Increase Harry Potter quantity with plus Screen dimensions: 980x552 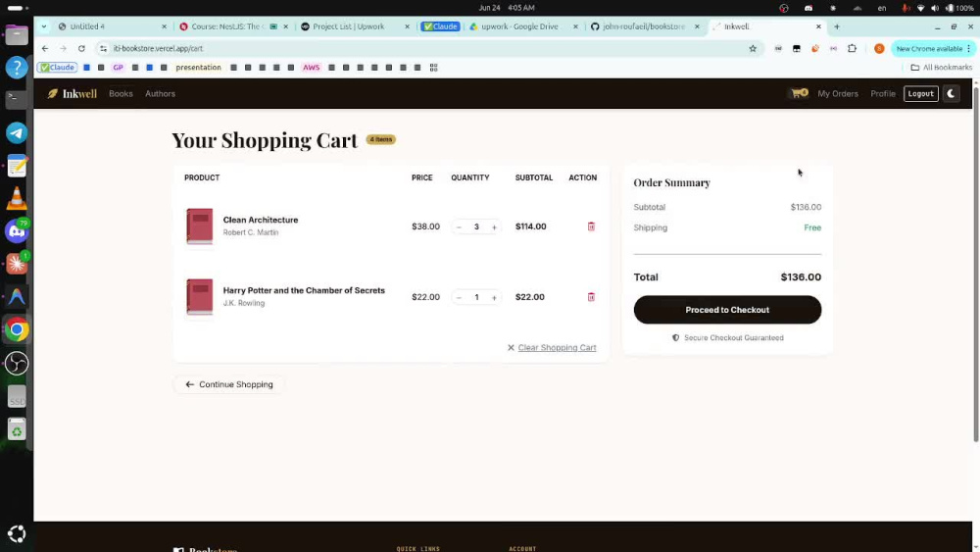click(x=494, y=297)
